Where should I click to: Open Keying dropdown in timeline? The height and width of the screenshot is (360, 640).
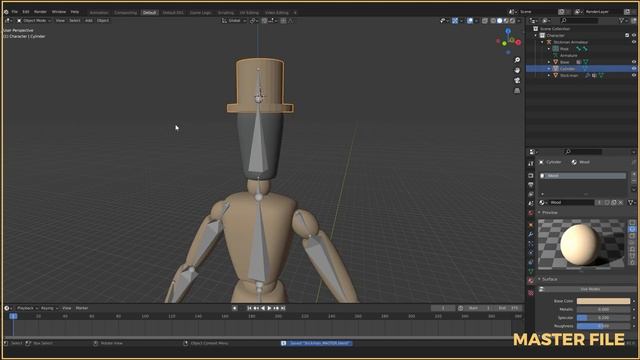(49, 308)
